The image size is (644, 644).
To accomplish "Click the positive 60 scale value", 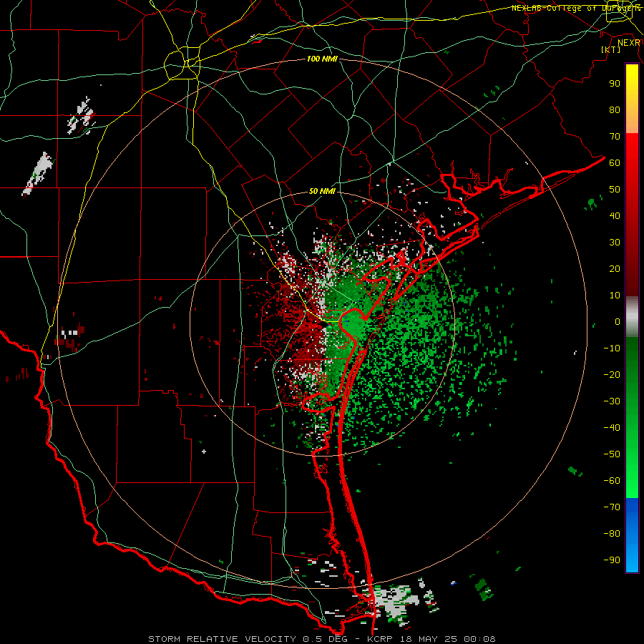I will [x=615, y=162].
